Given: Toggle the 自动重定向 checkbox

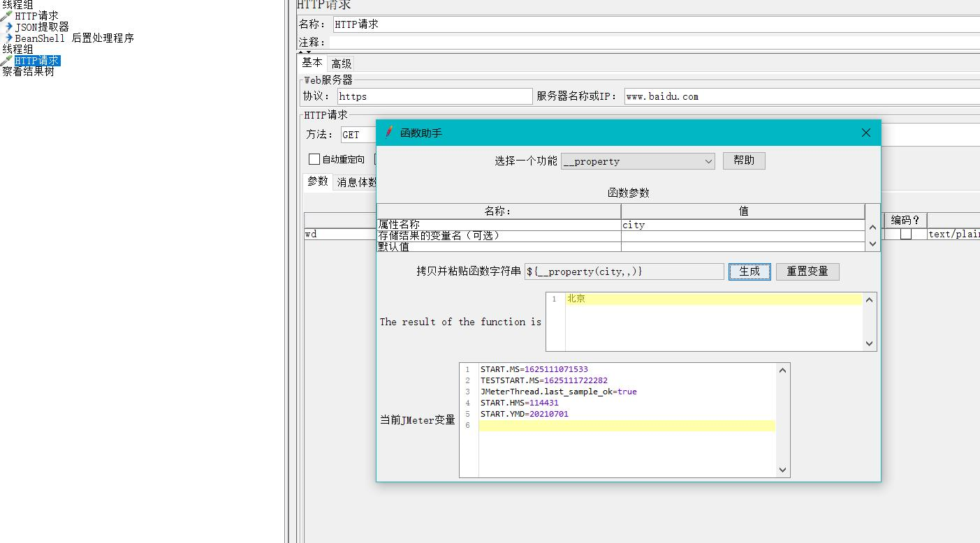Looking at the screenshot, I should pos(314,159).
